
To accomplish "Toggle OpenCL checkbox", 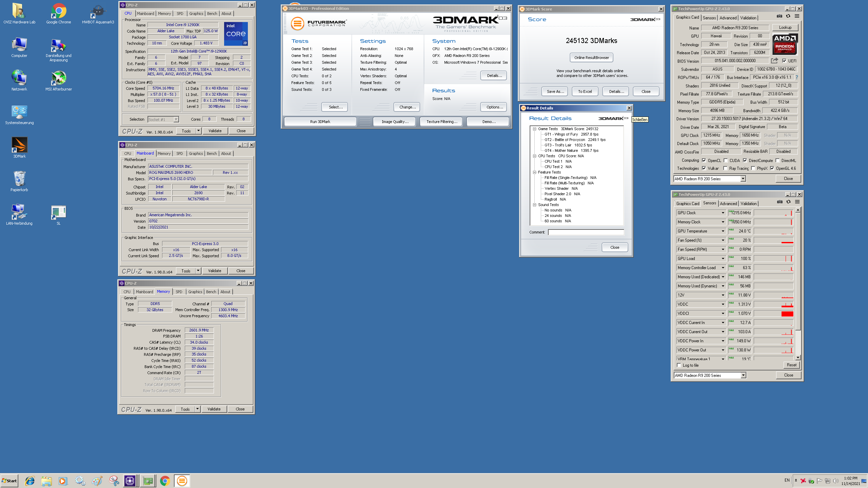I will pyautogui.click(x=704, y=161).
